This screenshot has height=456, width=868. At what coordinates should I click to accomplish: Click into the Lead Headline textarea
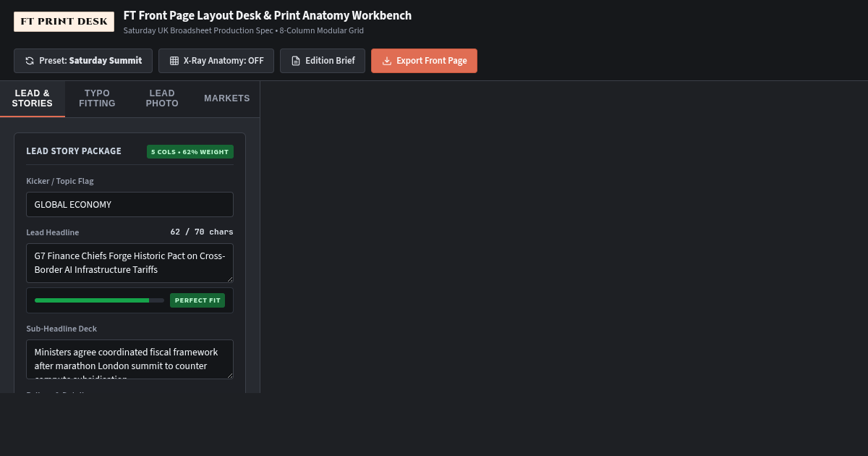[129, 263]
